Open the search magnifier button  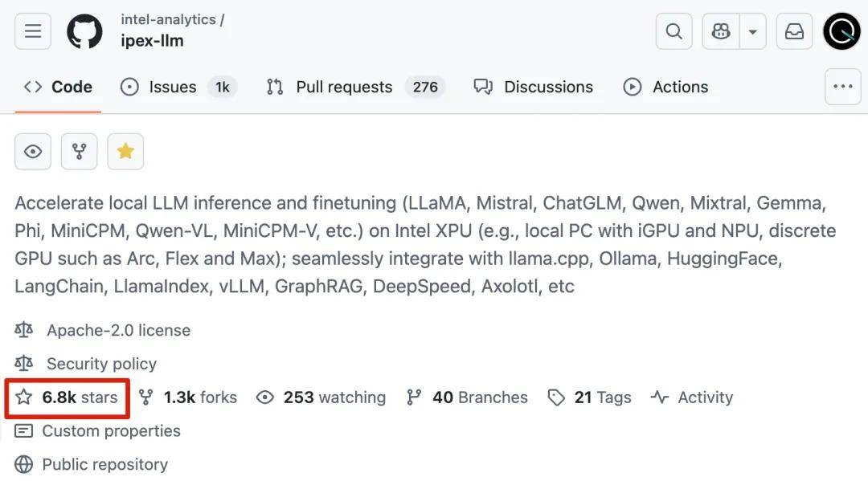(x=674, y=31)
